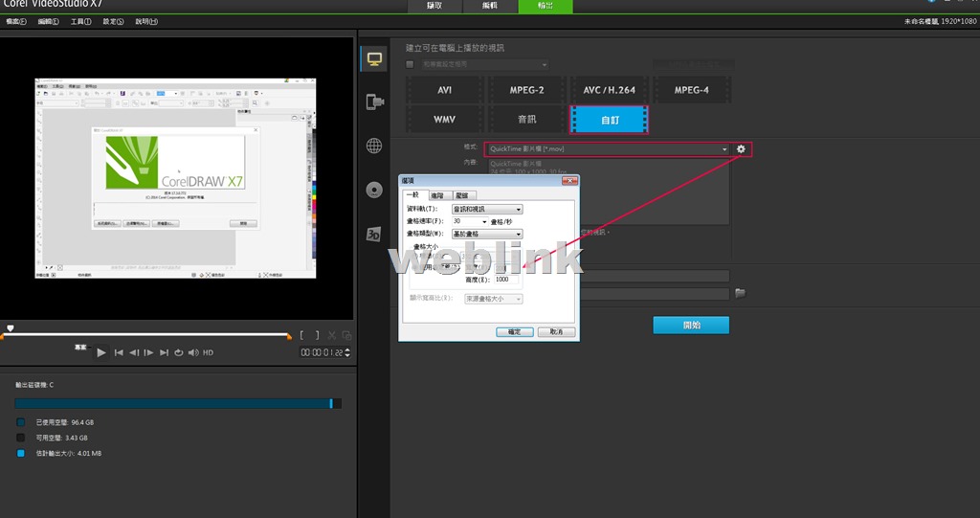The image size is (980, 518).
Task: Open the project settings profile dropdown
Action: [x=485, y=64]
